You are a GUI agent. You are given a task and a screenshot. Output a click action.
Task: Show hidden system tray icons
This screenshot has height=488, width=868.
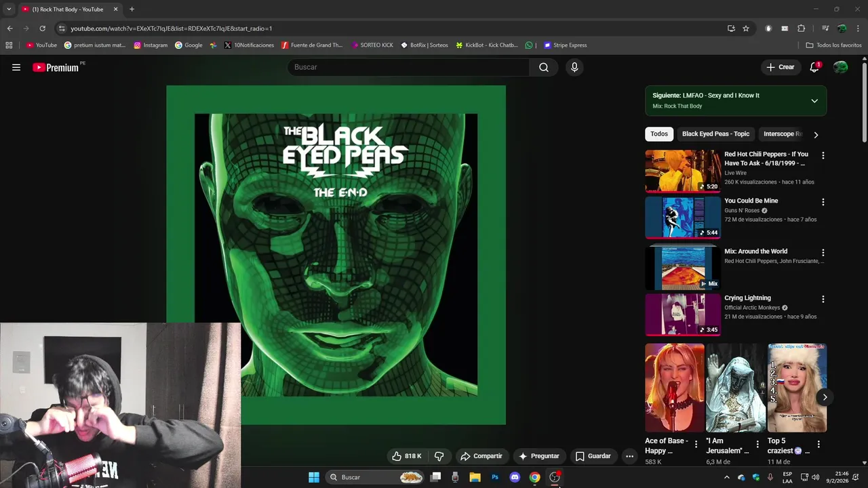[727, 477]
